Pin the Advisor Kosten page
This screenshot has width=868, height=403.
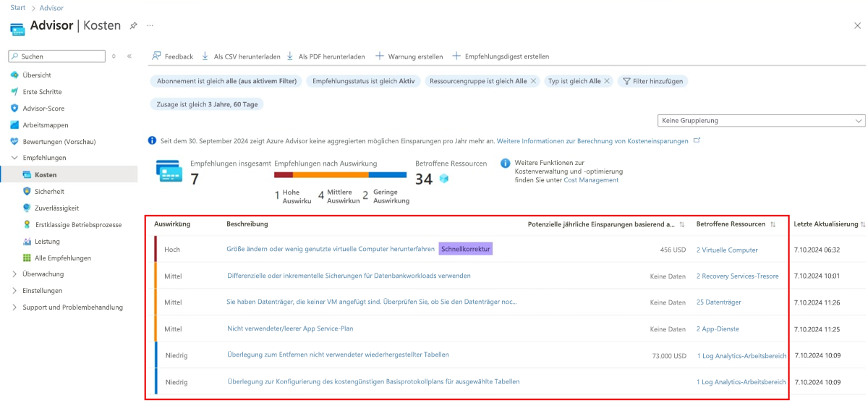tap(133, 25)
